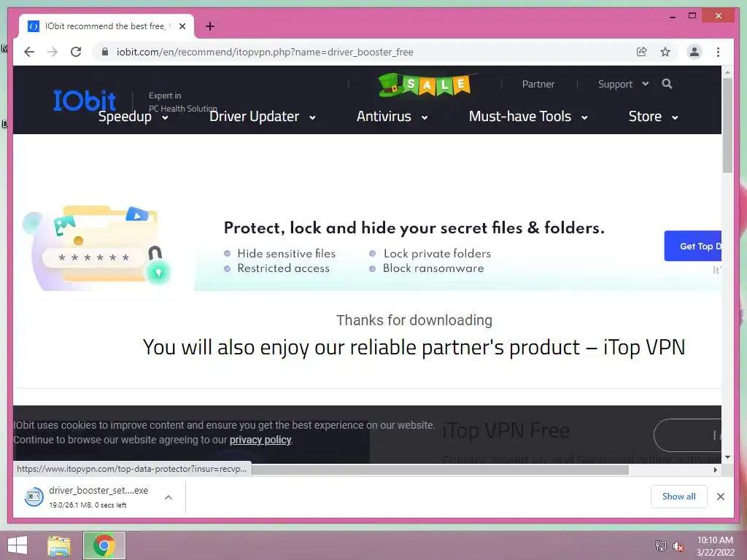The height and width of the screenshot is (560, 747).
Task: Expand the Antivirus menu
Action: coord(392,117)
